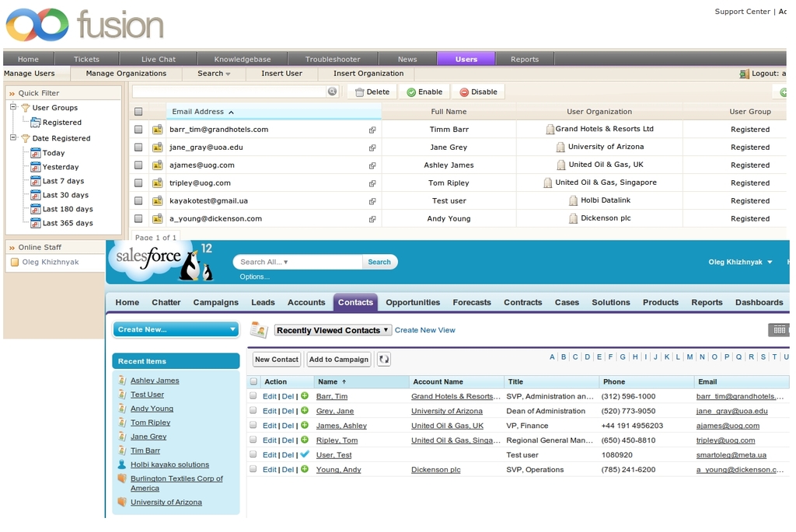
Task: Sort contacts by the Name column header
Action: [x=332, y=381]
